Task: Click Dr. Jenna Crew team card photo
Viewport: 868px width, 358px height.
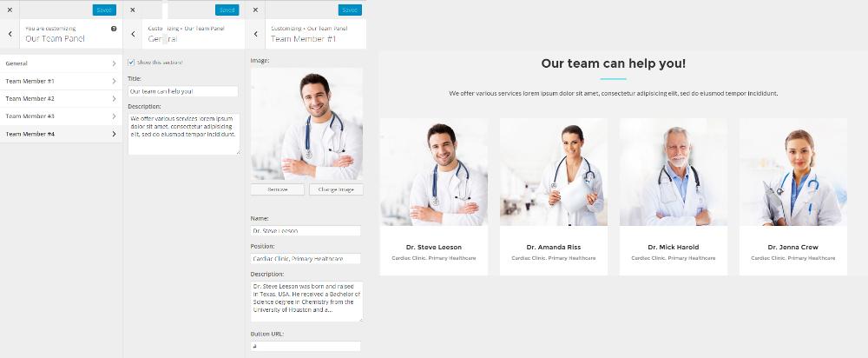Action: (x=792, y=172)
